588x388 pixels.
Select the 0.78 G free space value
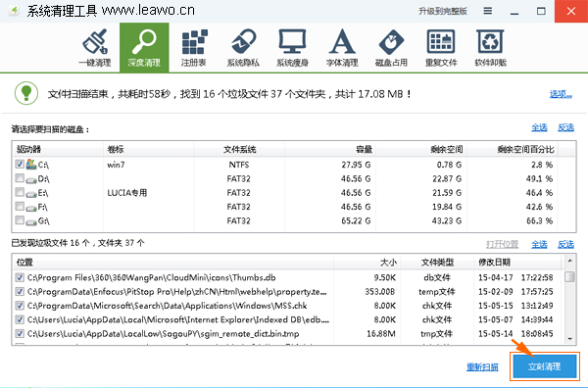(449, 165)
